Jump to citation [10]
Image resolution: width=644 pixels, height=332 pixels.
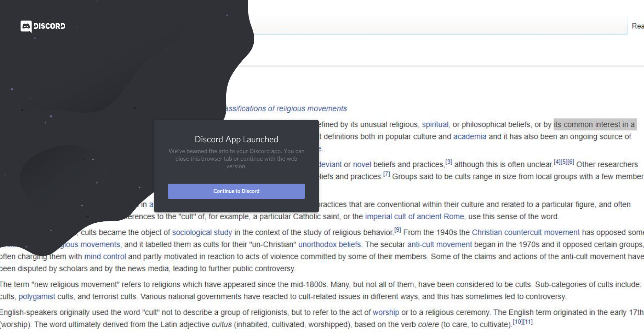point(518,322)
